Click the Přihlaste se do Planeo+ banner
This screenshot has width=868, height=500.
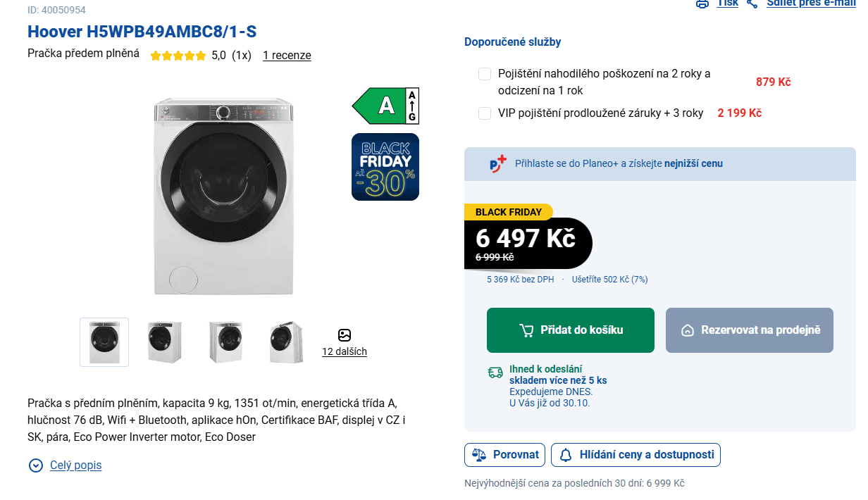coord(659,163)
